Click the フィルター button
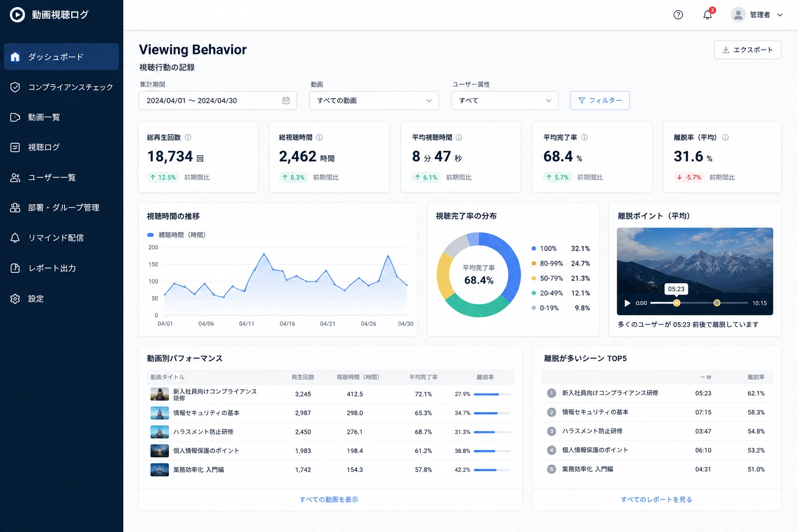This screenshot has height=532, width=798. 600,100
